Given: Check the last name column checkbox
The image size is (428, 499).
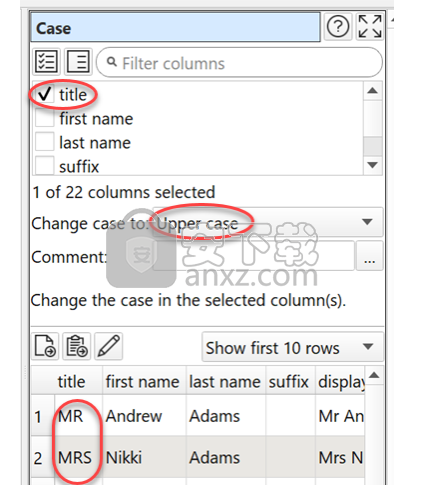Looking at the screenshot, I should pyautogui.click(x=44, y=142).
